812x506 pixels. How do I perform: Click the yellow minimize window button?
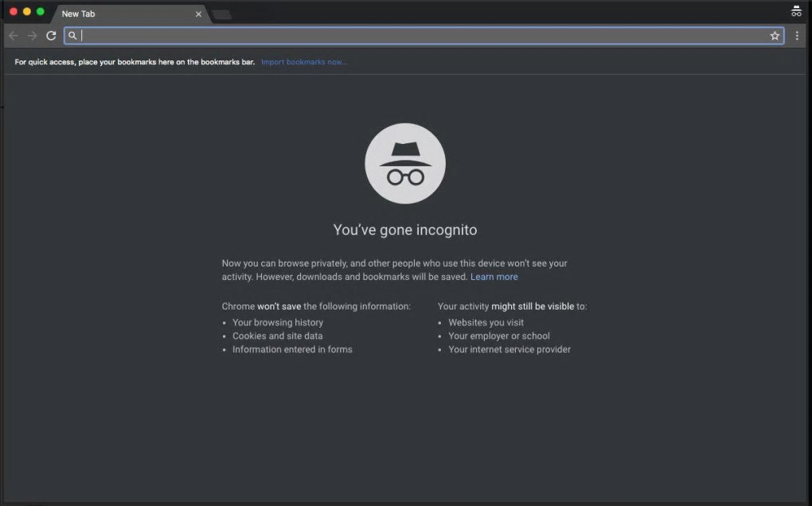click(27, 11)
